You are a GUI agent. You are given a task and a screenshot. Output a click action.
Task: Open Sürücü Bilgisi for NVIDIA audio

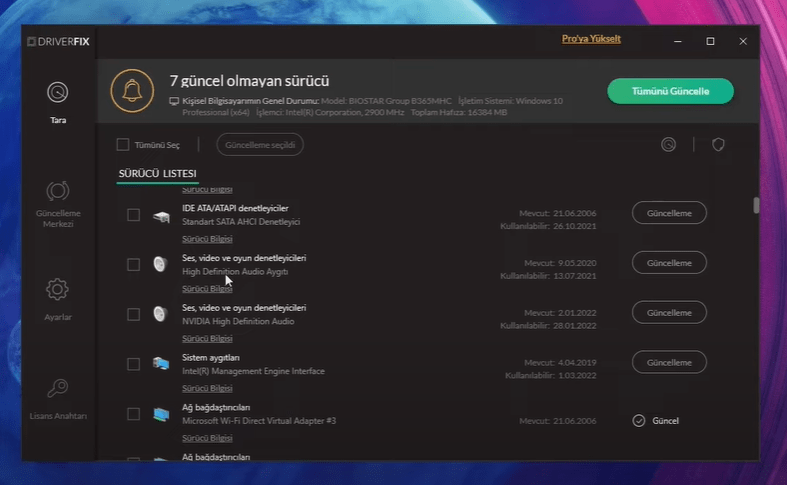pos(207,338)
